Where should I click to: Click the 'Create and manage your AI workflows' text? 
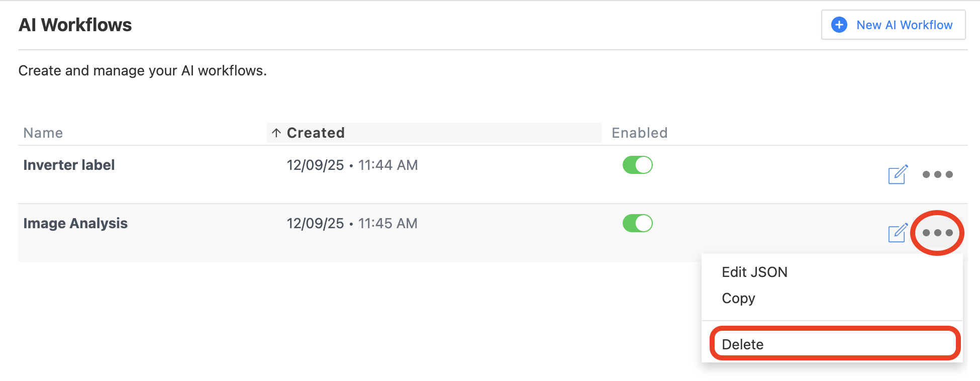click(142, 70)
